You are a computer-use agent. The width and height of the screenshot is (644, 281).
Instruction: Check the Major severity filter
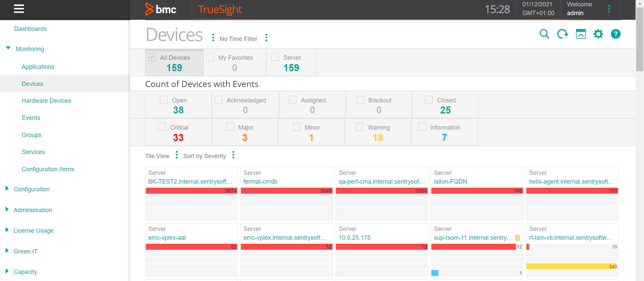point(230,127)
